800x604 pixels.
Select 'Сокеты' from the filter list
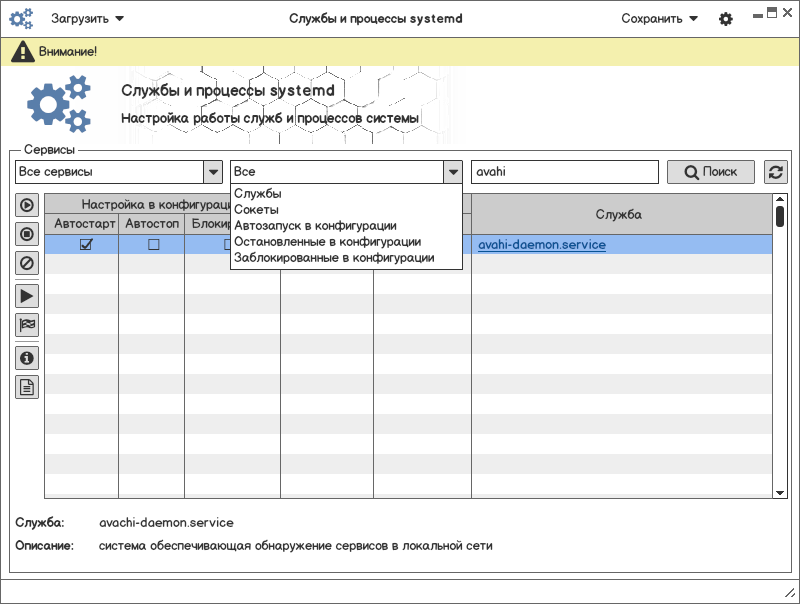coord(256,210)
